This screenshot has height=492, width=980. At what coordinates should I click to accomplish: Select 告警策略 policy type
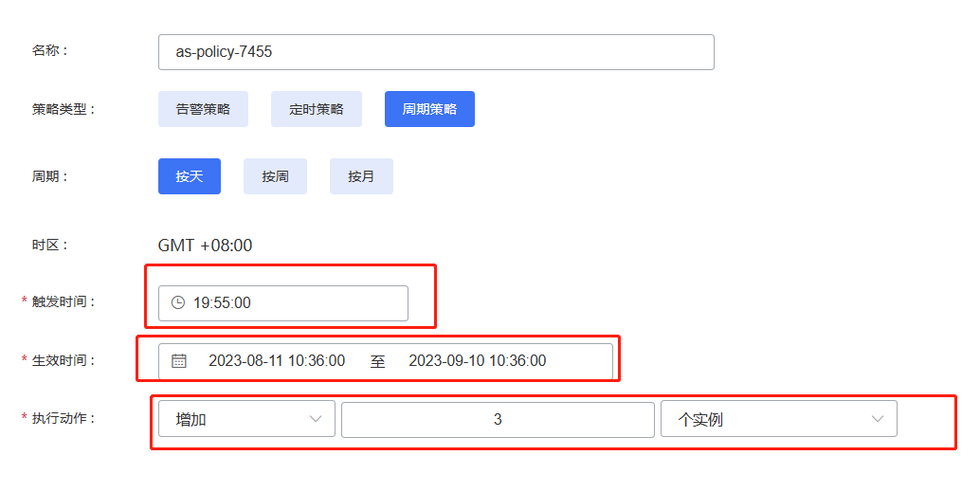[203, 109]
